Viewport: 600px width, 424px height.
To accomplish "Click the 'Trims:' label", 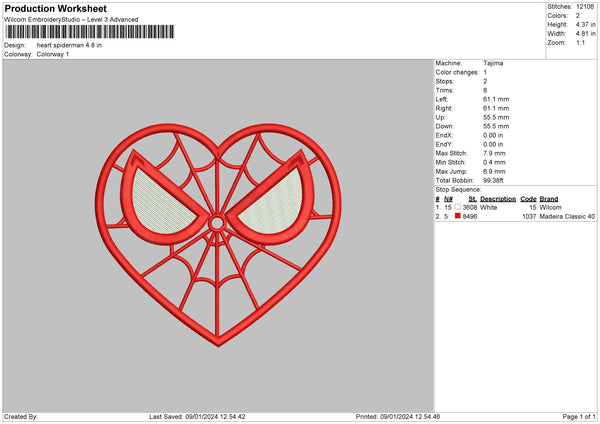I will pos(445,91).
